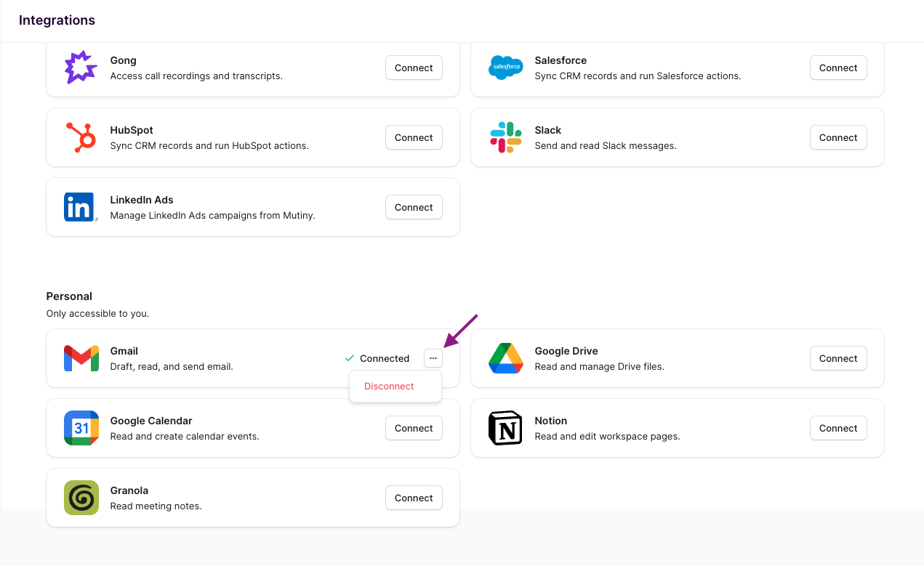
Task: Click 'Sync CRM records and run HubSpot actions.'
Action: click(209, 145)
